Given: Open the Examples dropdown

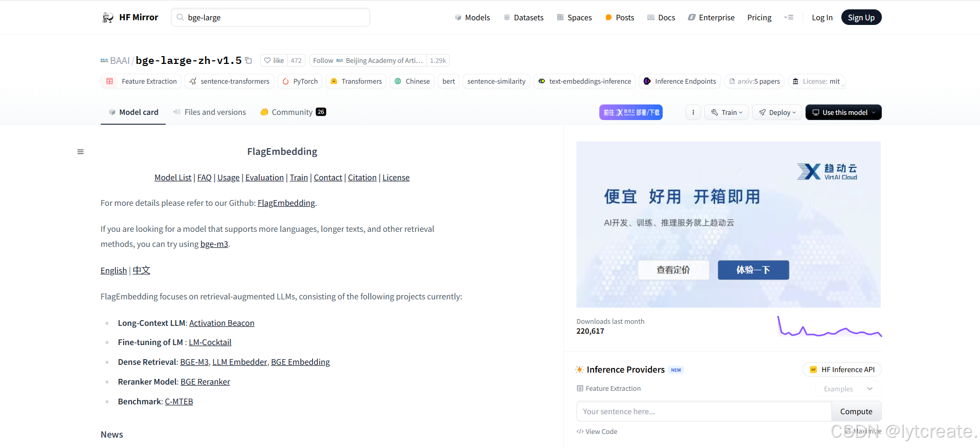Looking at the screenshot, I should pos(848,389).
